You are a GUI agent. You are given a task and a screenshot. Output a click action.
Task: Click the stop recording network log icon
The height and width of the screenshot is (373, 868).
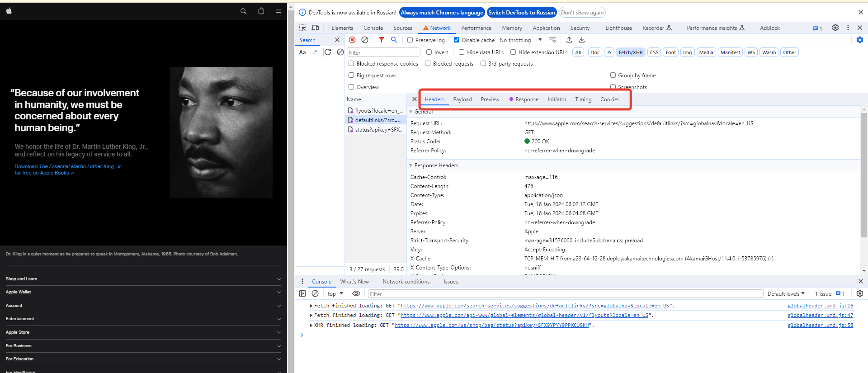352,40
